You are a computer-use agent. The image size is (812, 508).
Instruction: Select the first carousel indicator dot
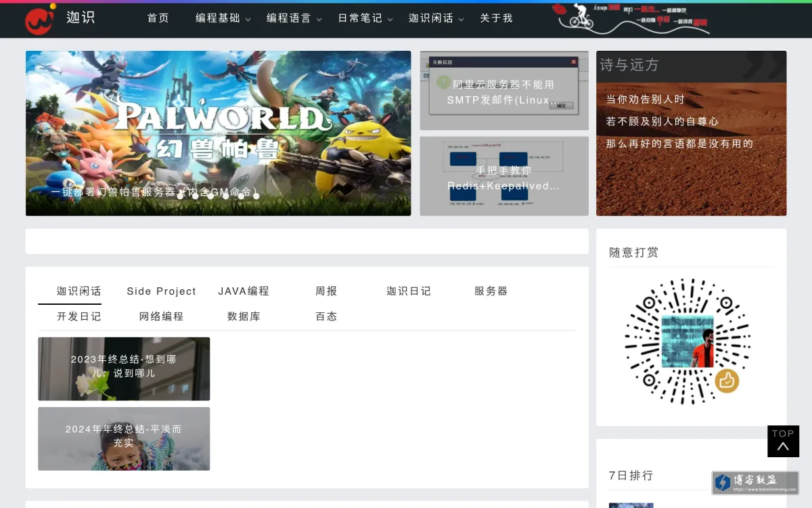pos(180,196)
